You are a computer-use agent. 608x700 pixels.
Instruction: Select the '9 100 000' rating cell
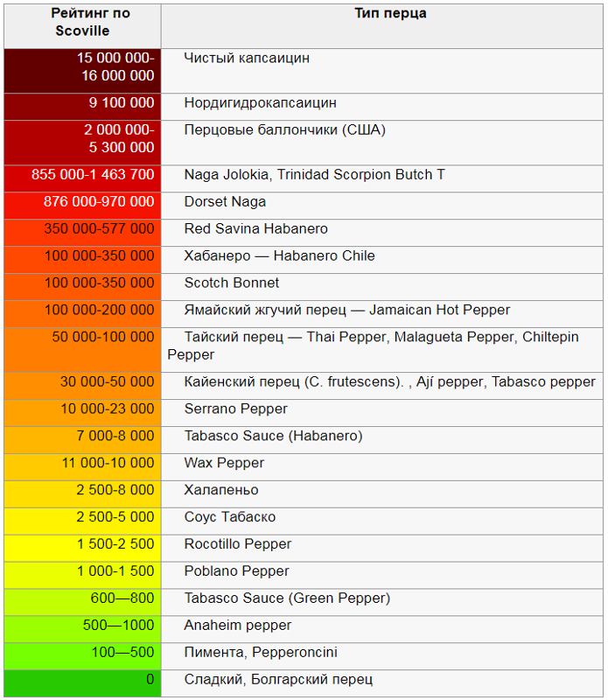pos(82,107)
